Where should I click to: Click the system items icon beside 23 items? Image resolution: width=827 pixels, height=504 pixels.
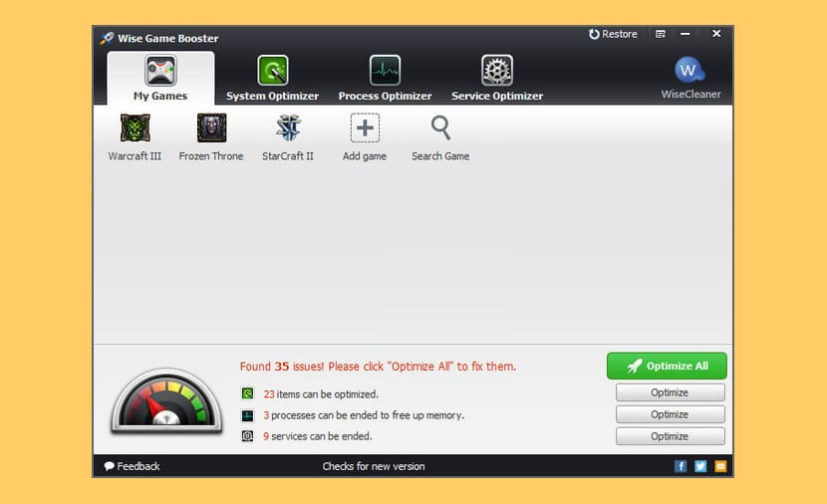pyautogui.click(x=247, y=393)
